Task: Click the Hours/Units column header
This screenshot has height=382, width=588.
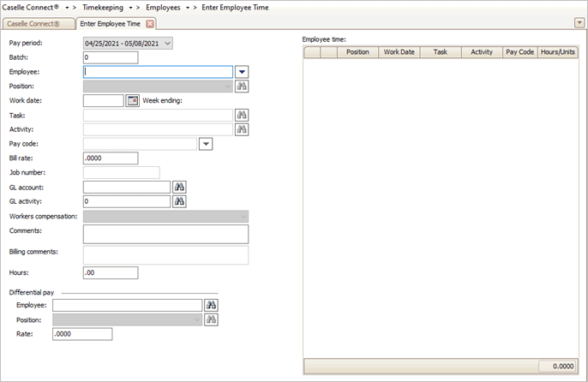Action: click(557, 52)
